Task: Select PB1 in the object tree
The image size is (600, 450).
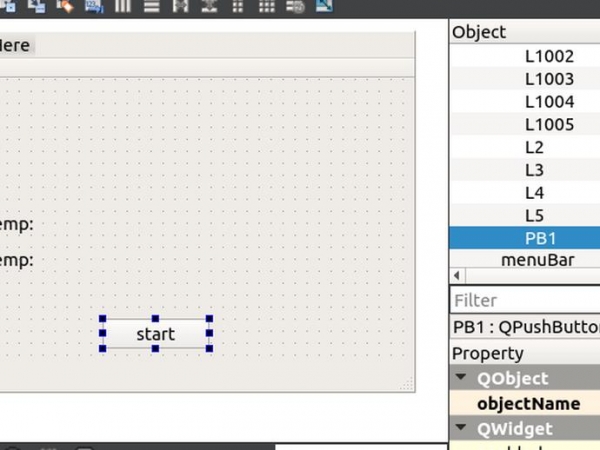Action: tap(541, 238)
